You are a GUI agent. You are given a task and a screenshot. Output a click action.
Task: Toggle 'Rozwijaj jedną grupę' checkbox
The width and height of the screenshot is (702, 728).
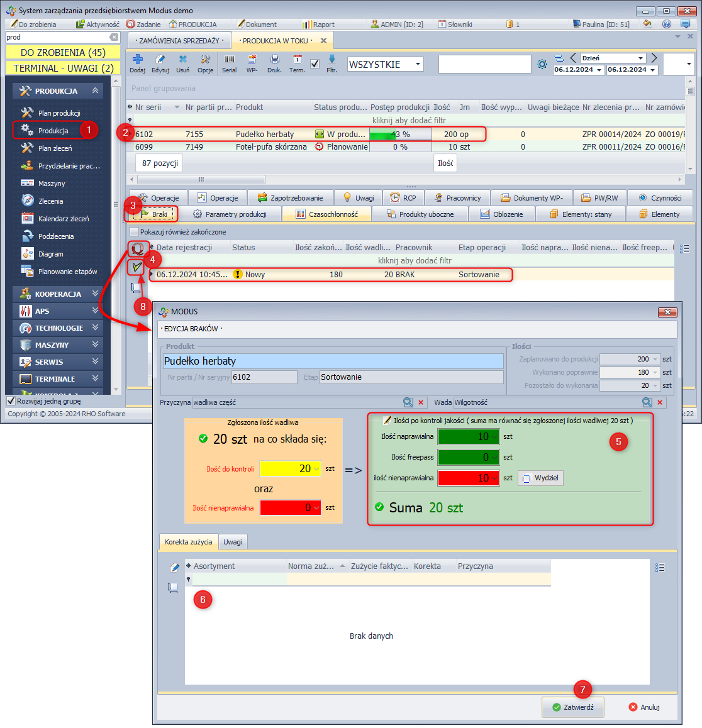tap(11, 401)
